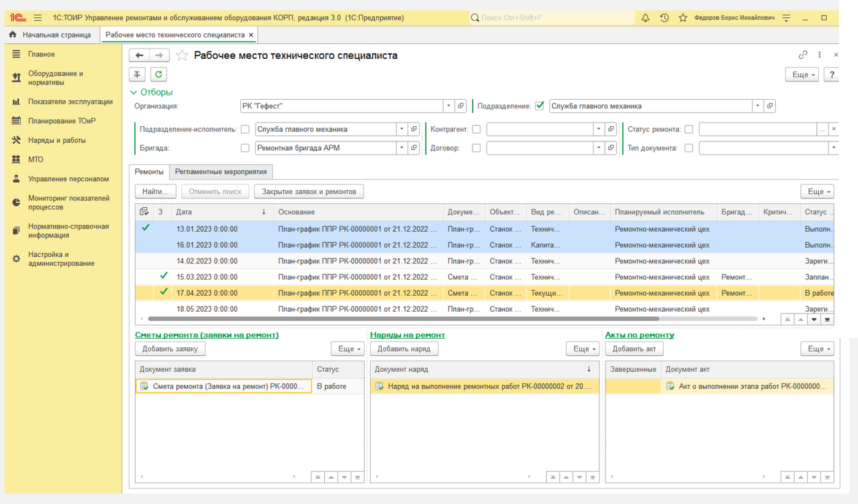The height and width of the screenshot is (504, 858).
Task: Select the Ремонты tab
Action: [150, 172]
